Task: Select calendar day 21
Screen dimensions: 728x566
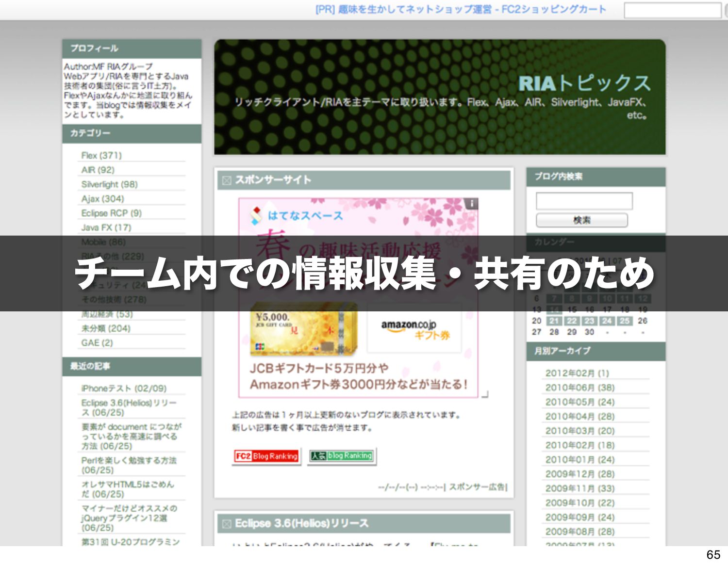Action: point(554,321)
